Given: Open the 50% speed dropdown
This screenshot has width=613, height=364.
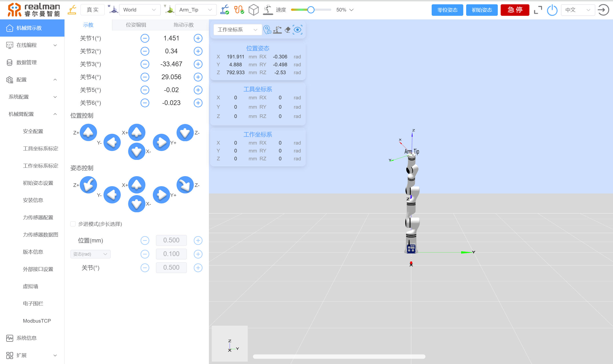Looking at the screenshot, I should pyautogui.click(x=345, y=10).
